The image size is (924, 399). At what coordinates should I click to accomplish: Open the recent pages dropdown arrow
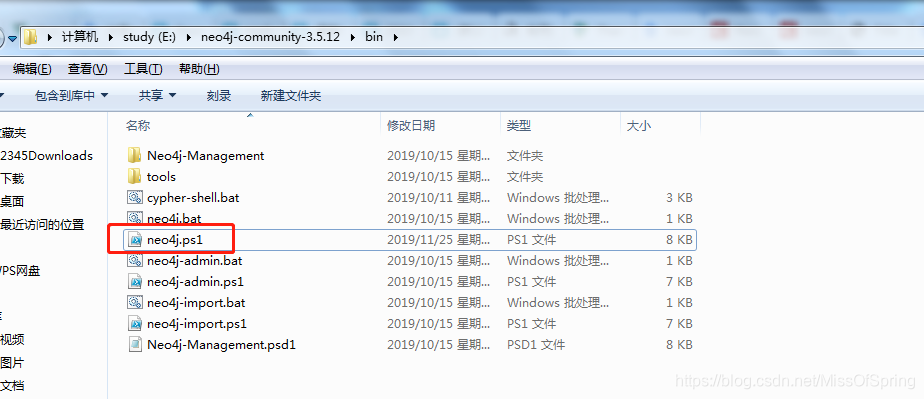click(x=12, y=38)
